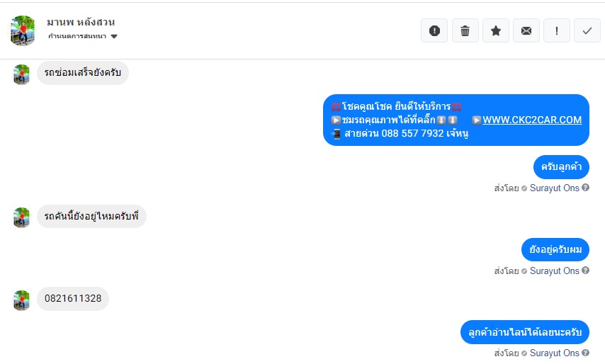Click the message รถคันนี้ยังอยู่ไหมครับพี่
The height and width of the screenshot is (364, 605).
tap(91, 216)
